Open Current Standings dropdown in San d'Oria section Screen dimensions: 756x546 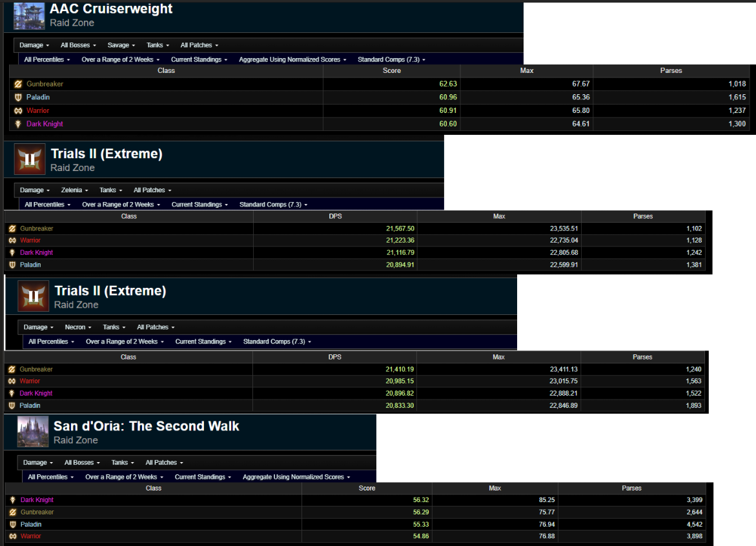point(203,477)
